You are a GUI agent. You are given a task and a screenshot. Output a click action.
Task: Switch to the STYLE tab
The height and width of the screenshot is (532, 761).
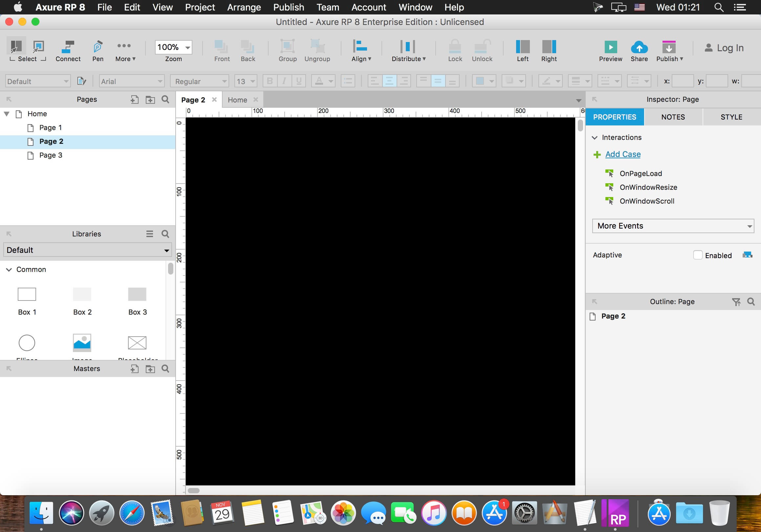tap(731, 117)
